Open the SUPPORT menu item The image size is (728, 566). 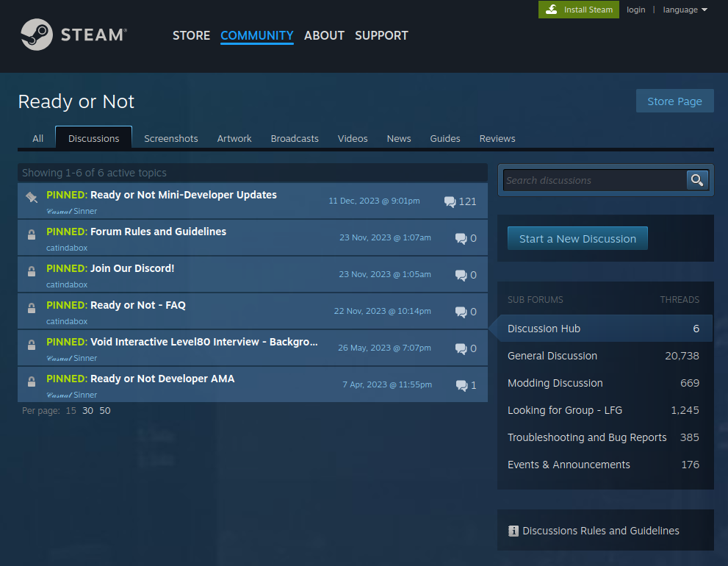point(382,35)
